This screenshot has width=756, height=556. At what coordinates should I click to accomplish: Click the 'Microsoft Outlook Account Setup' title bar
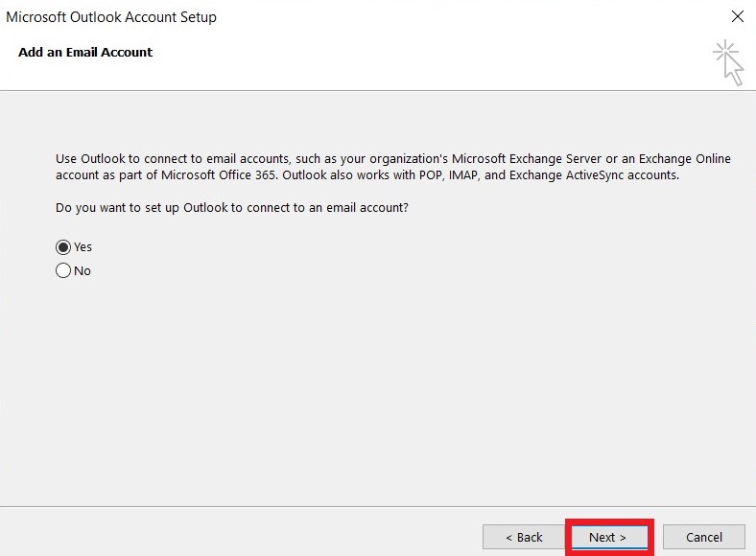tap(111, 17)
